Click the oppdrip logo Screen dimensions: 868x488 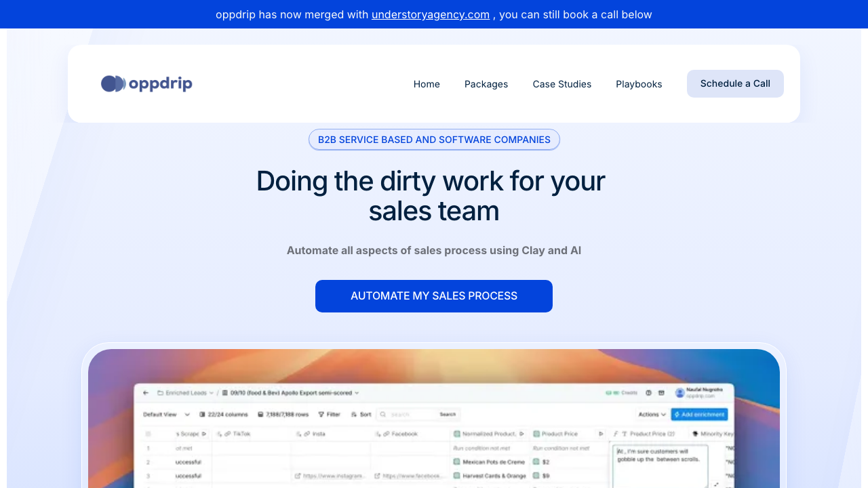coord(146,83)
